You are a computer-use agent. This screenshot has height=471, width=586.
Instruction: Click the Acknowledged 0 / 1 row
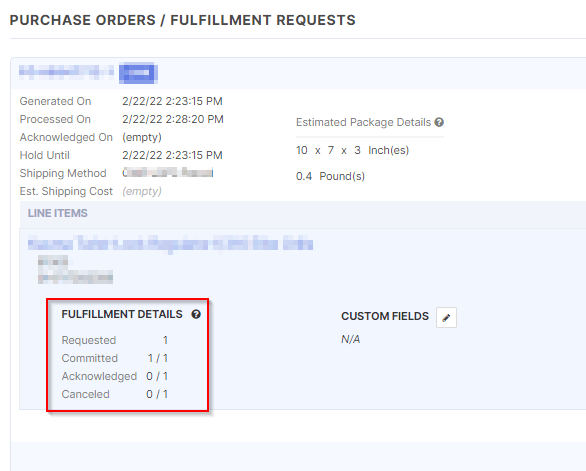point(115,376)
